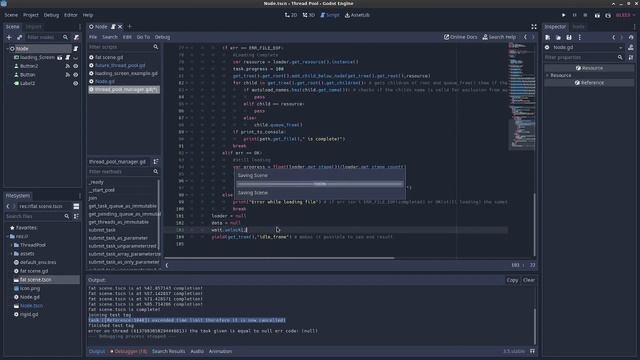Load resource icon in Inspector
This screenshot has width=640, height=360.
tap(558, 37)
